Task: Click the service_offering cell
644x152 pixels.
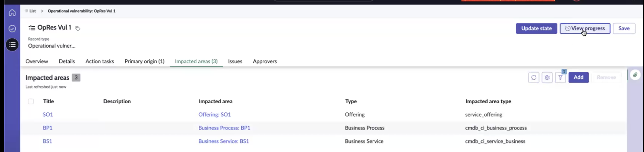Action: pos(484,114)
